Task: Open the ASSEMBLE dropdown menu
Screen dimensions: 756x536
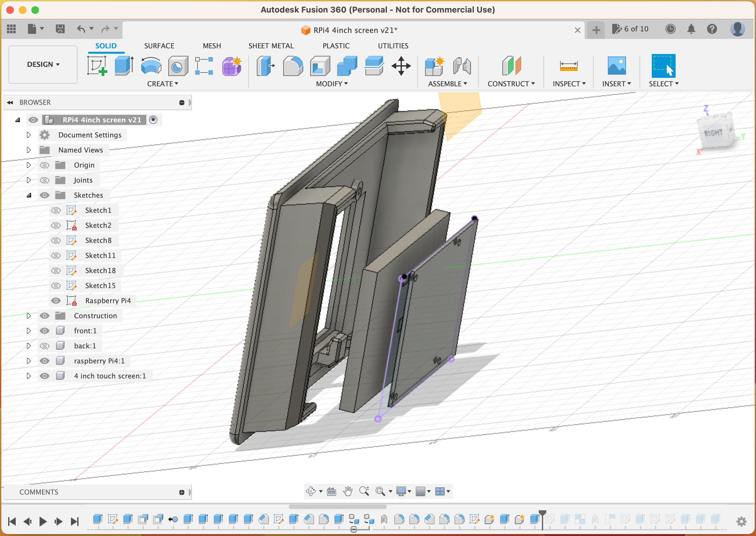Action: (447, 84)
